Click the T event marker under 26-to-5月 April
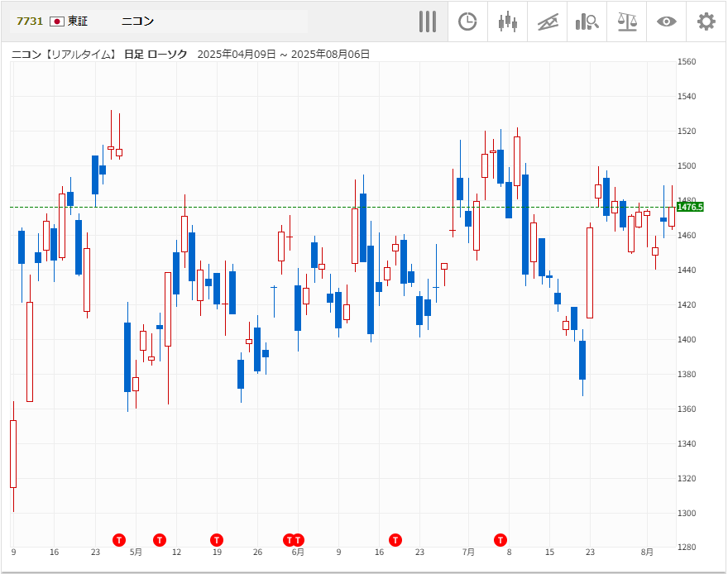Screen dimensions: 728x574 coord(119,540)
